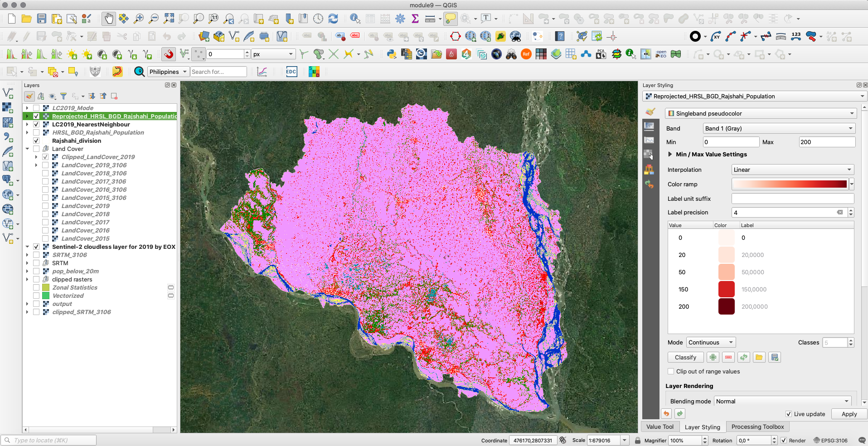Select the Pan Map hand tool
The image size is (868, 446).
coord(108,19)
